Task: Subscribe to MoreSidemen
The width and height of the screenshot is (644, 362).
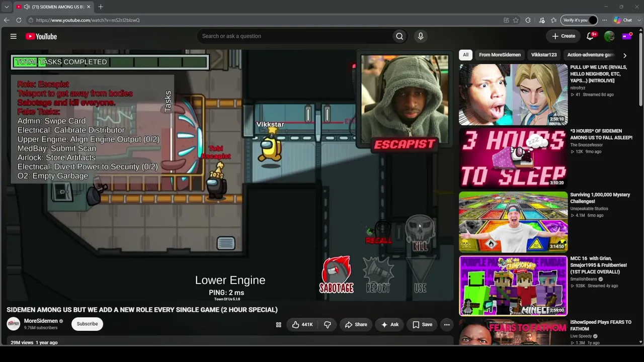Action: [87, 324]
